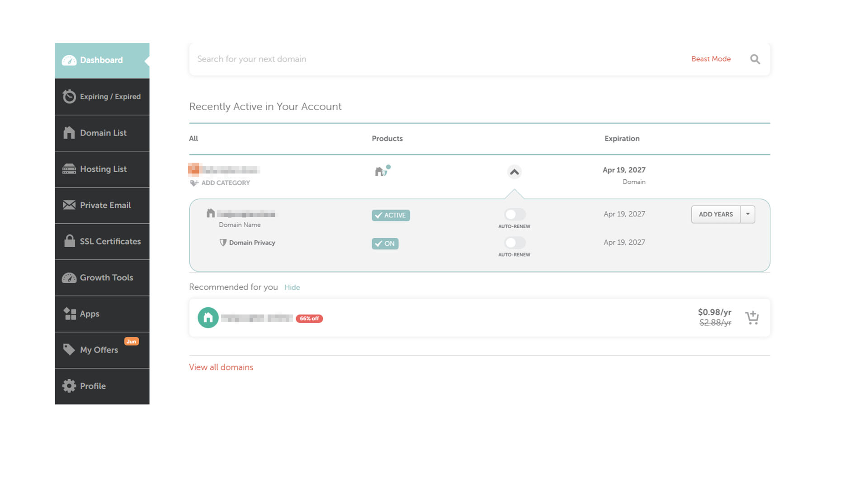Viewport: 868px width, 488px height.
Task: Click the search magnifier icon
Action: coord(755,59)
